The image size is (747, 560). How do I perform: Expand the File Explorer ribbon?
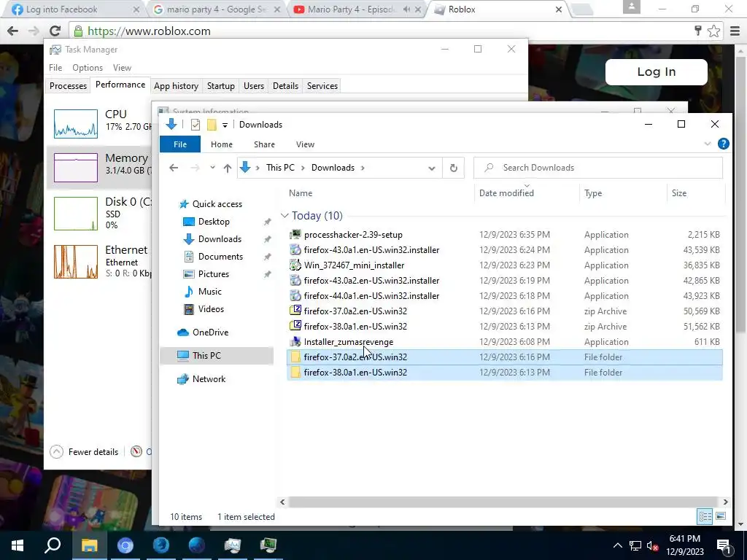coord(708,144)
